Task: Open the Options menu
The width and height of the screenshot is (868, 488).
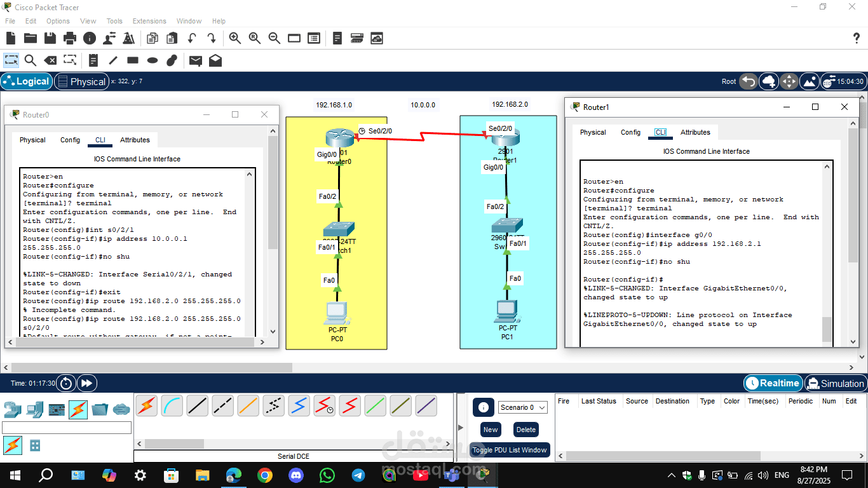Action: [58, 21]
